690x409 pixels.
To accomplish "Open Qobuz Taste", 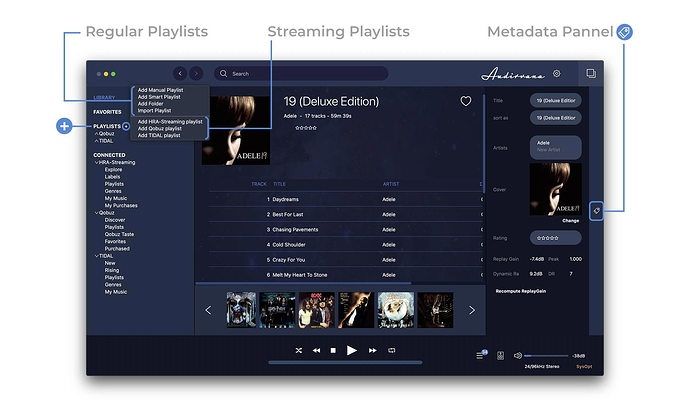I will pos(119,234).
